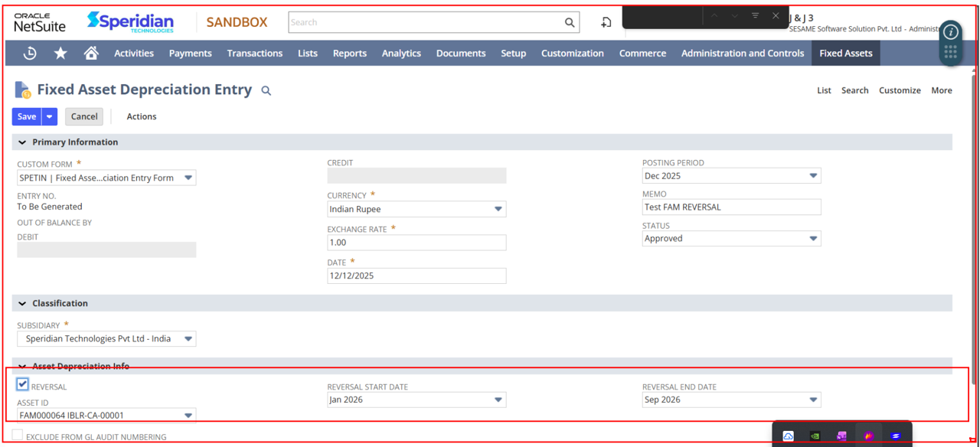Open the Fixed Assets menu

pos(845,53)
